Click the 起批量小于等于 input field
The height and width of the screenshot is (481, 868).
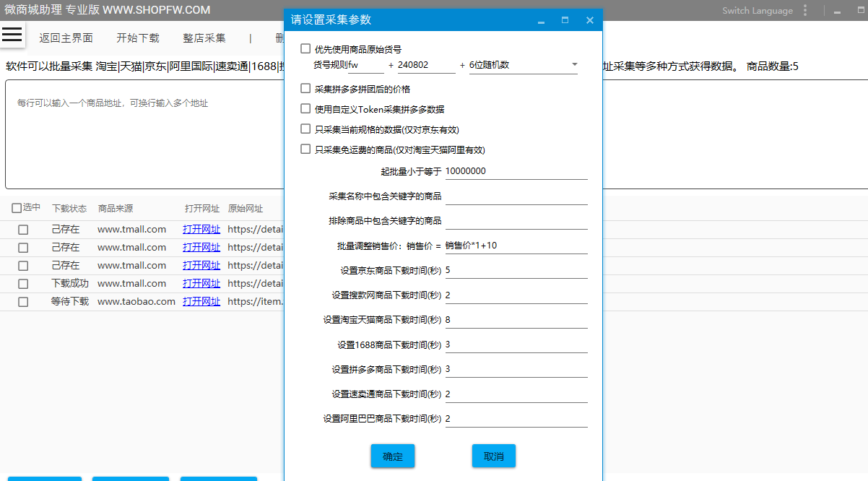(516, 171)
